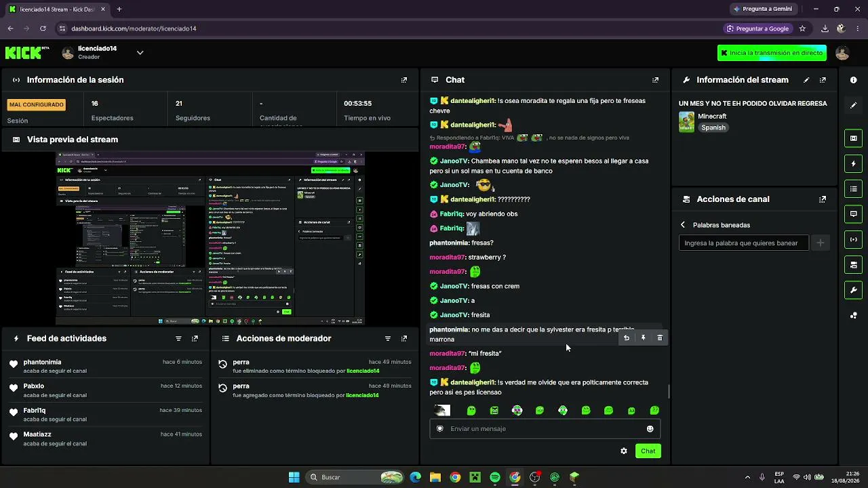Open Minecraft creeper icon in taskbar
The image size is (868, 488).
click(475, 477)
